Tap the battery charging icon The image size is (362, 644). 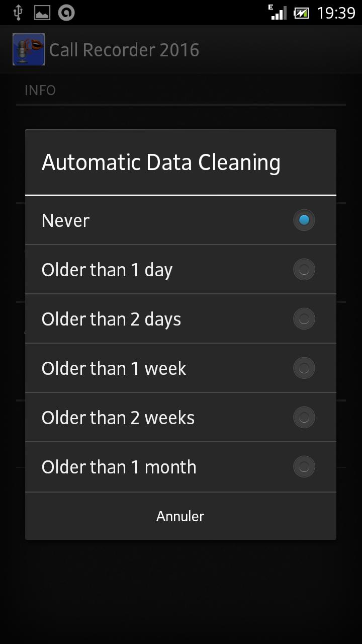301,13
